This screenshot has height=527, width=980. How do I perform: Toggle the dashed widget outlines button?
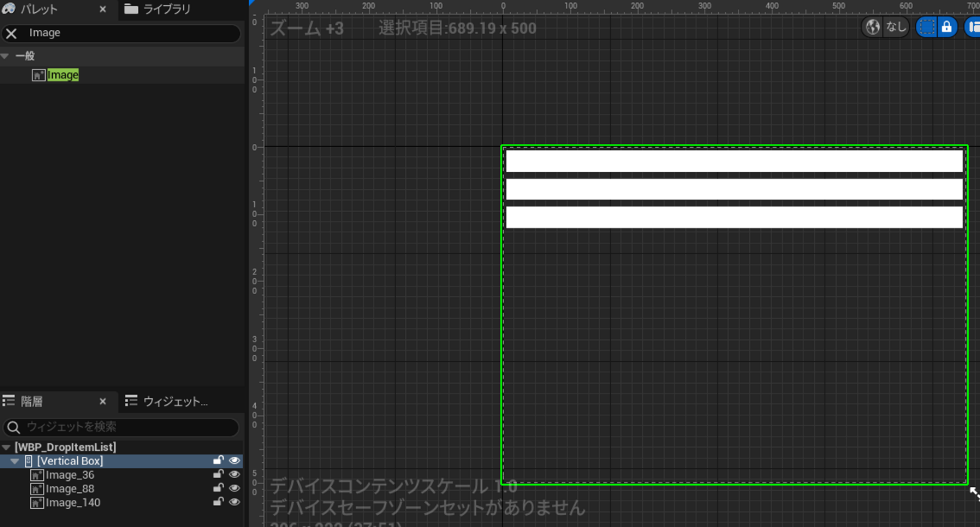[926, 27]
